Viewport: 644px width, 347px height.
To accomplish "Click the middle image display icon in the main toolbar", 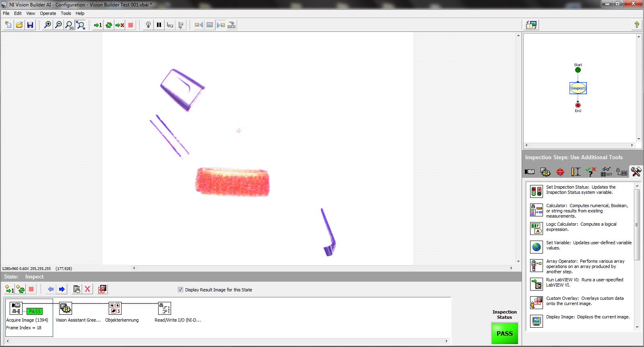I will pos(210,25).
